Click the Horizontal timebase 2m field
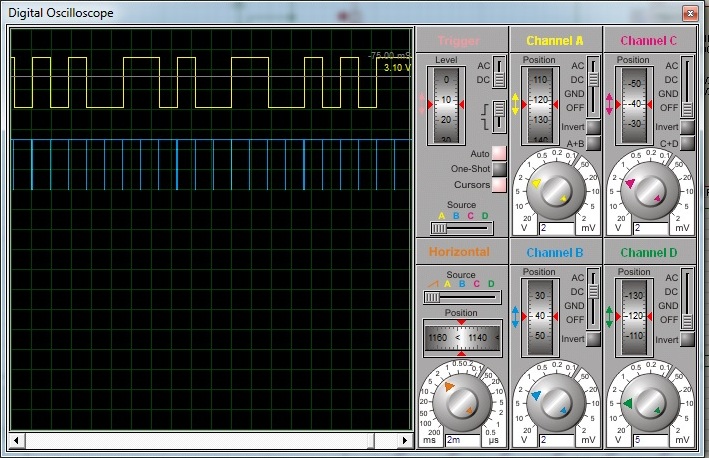 coord(463,440)
